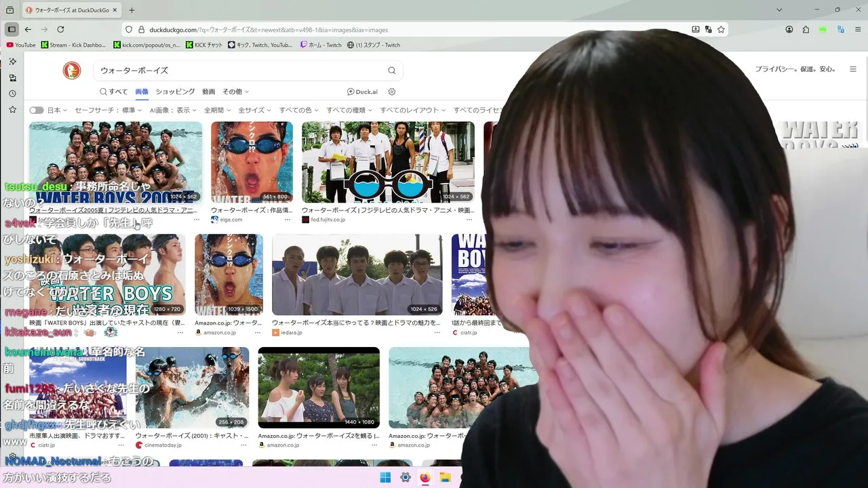Click the translate page icon in address bar

[x=708, y=30]
